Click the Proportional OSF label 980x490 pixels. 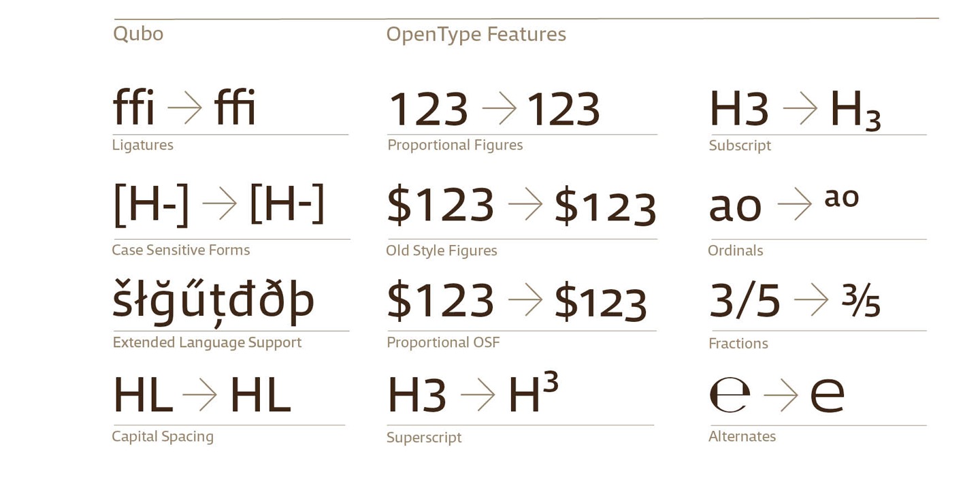(x=443, y=342)
